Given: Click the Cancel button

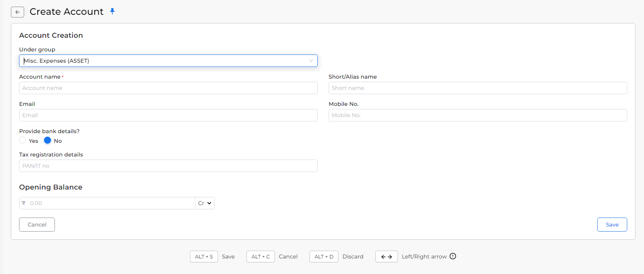Looking at the screenshot, I should click(x=37, y=225).
